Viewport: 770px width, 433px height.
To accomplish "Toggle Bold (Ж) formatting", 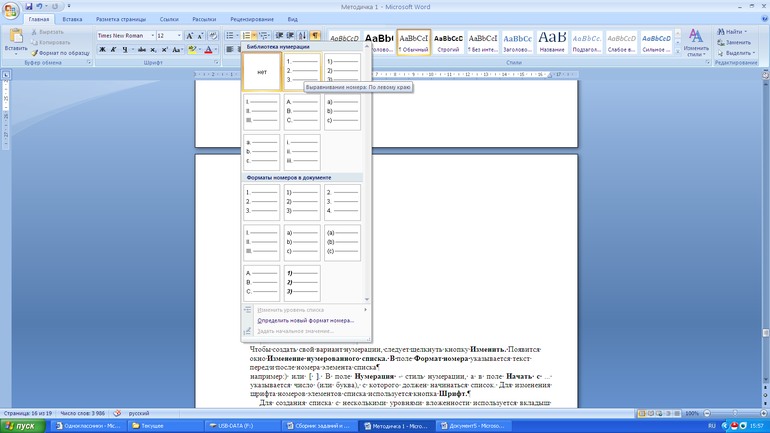I will pos(102,50).
